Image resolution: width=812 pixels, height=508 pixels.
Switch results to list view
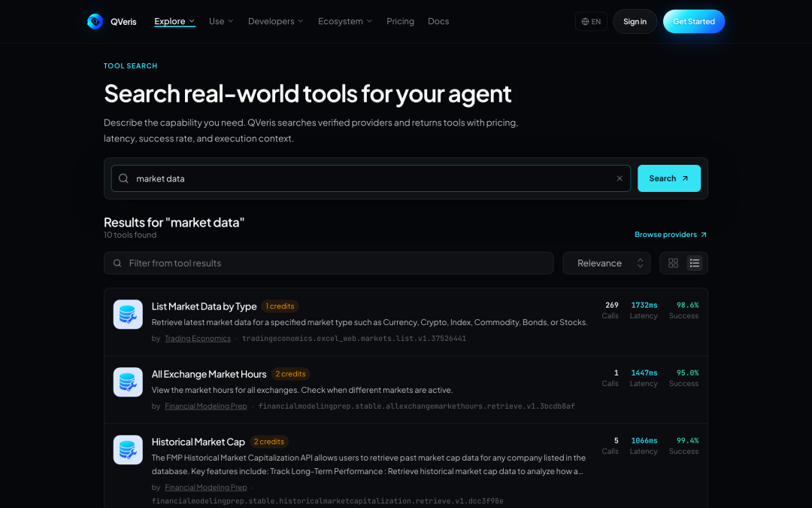(x=695, y=263)
